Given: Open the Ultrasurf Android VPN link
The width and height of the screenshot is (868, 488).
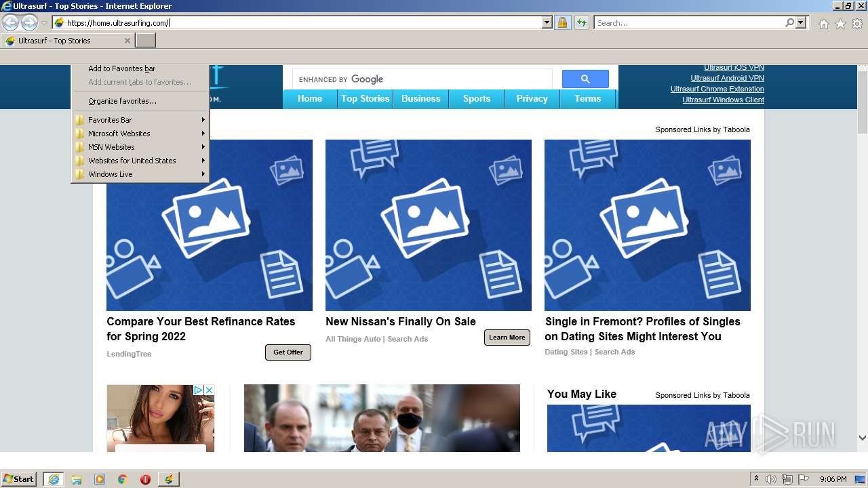Looking at the screenshot, I should (x=727, y=79).
